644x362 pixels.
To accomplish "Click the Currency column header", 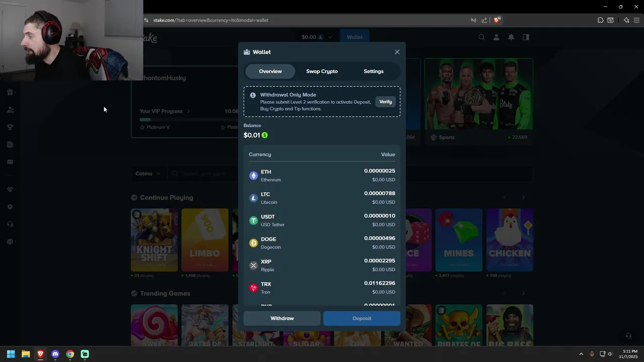I will click(260, 154).
